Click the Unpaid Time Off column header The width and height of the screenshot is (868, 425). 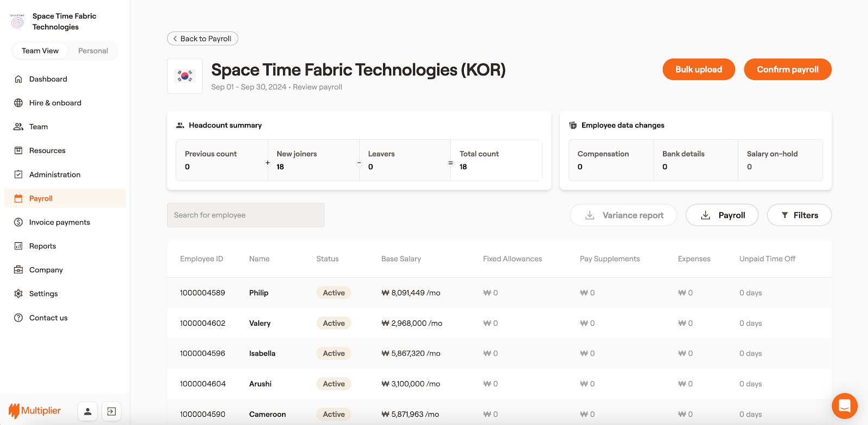coord(767,259)
